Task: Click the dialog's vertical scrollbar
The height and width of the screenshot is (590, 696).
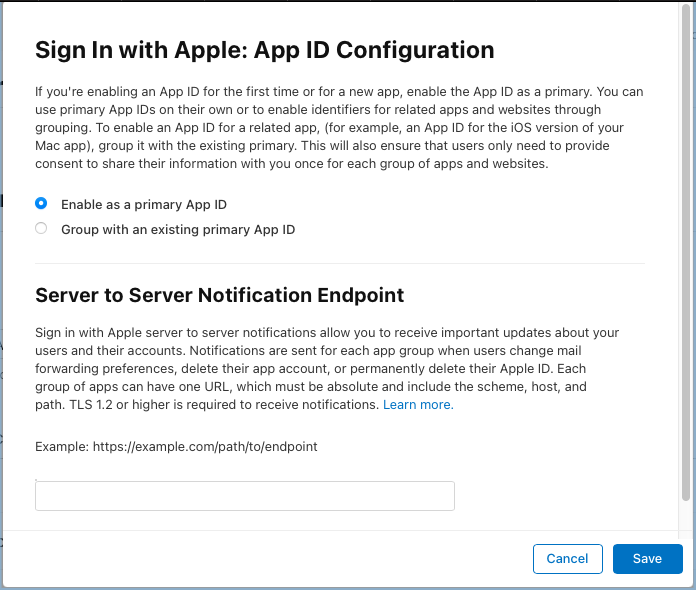Action: 686,252
